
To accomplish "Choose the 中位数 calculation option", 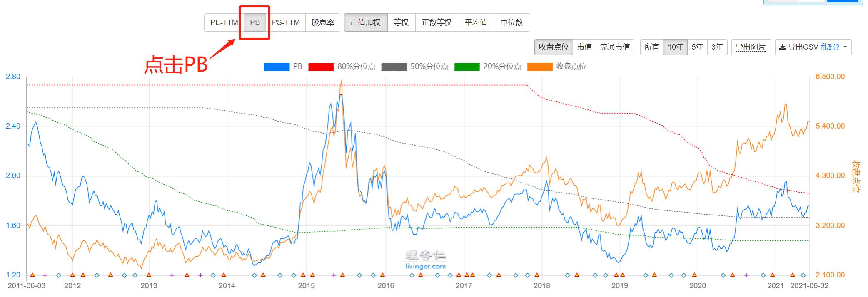I will point(511,22).
